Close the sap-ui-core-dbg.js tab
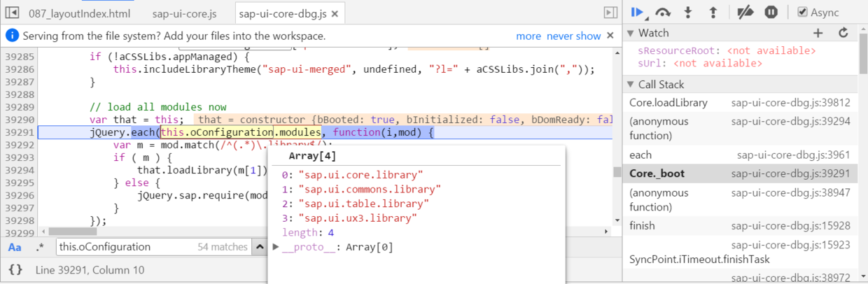This screenshot has width=868, height=284. click(334, 13)
